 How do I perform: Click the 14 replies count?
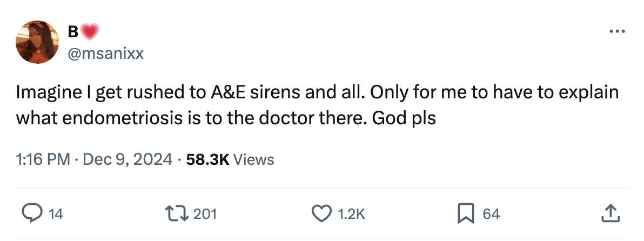(56, 214)
